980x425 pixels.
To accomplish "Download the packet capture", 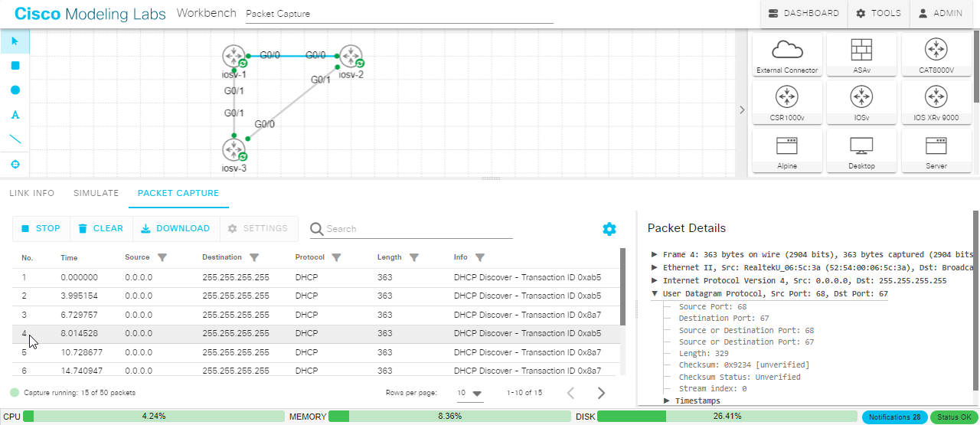I will (x=176, y=228).
